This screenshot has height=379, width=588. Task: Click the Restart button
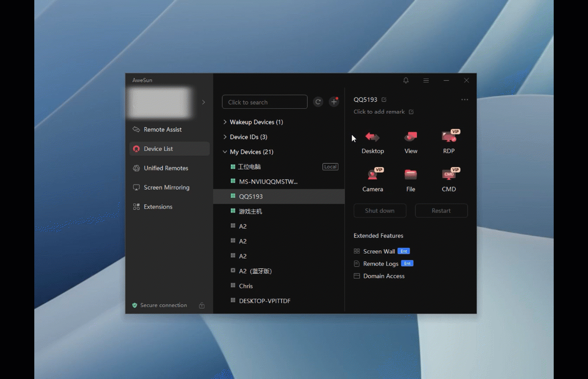coord(441,211)
